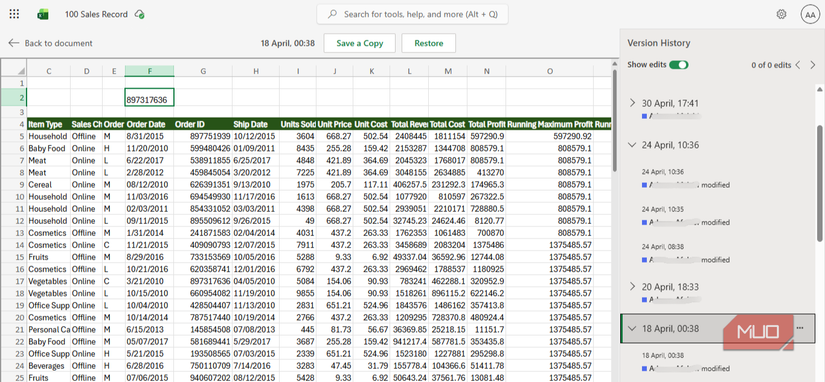The image size is (825, 382).
Task: Click the 100 Sales Record file name
Action: (x=96, y=15)
